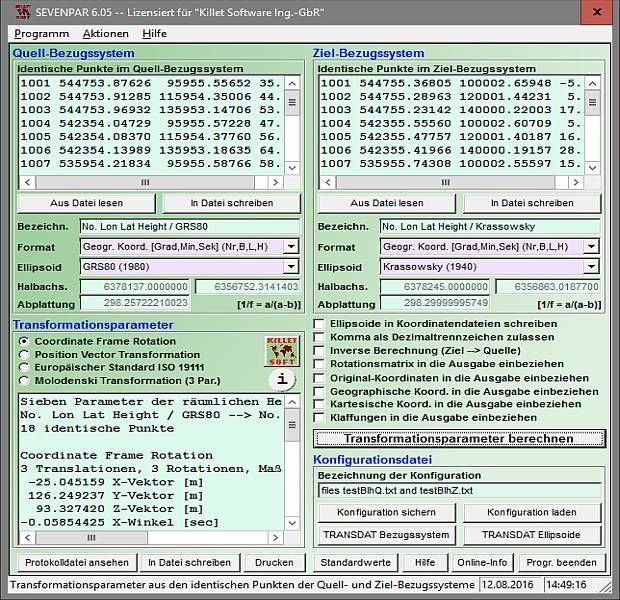Viewport: 620px width, 600px height.
Task: Click the target list horizontal scrollbar thumb
Action: [x=446, y=182]
